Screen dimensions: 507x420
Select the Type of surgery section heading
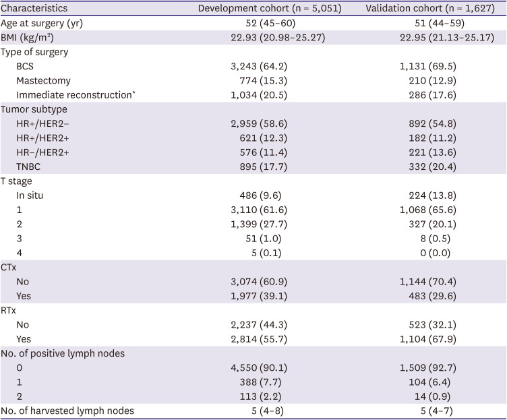35,51
